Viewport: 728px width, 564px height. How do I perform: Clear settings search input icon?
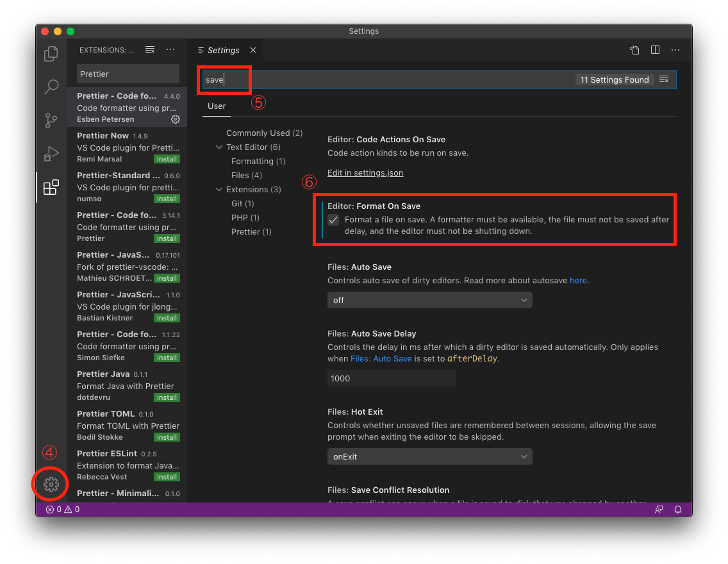click(x=664, y=79)
